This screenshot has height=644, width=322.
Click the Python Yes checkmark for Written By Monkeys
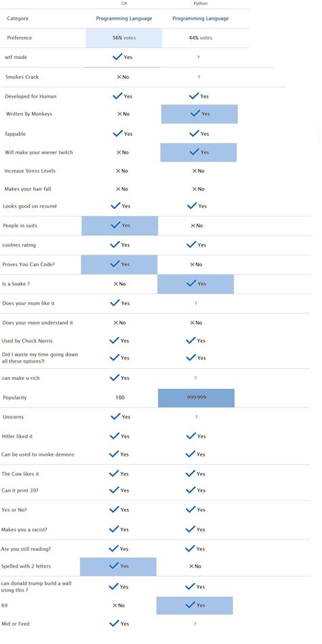(x=200, y=113)
